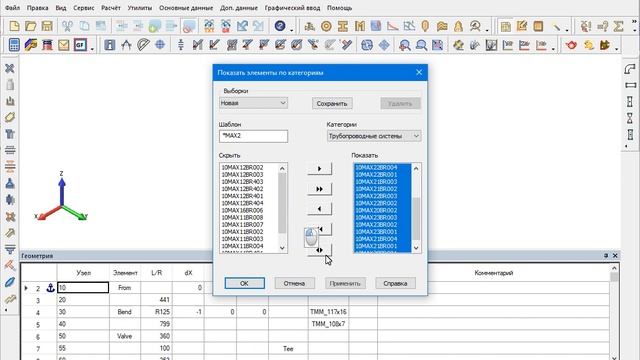Click the envelope icon in second toolbar

point(64,44)
